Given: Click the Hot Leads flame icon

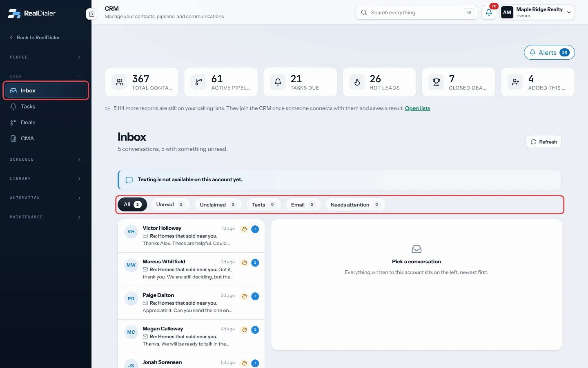Looking at the screenshot, I should pyautogui.click(x=357, y=82).
